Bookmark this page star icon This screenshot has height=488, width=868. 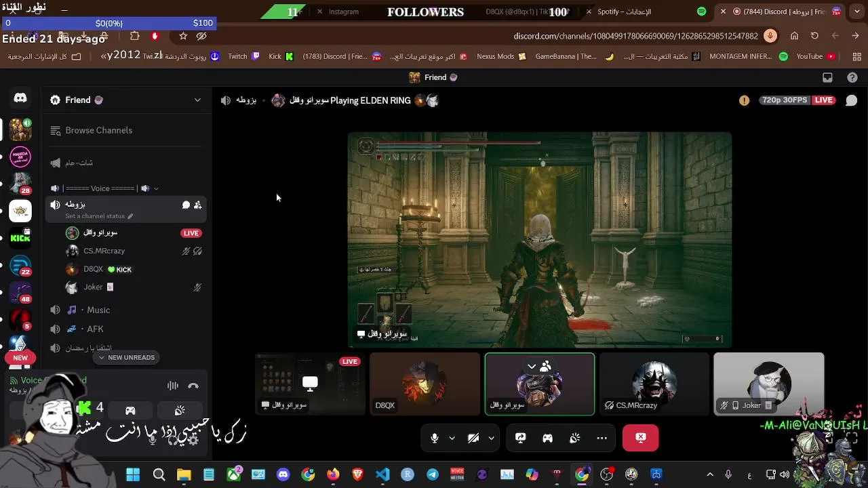183,36
